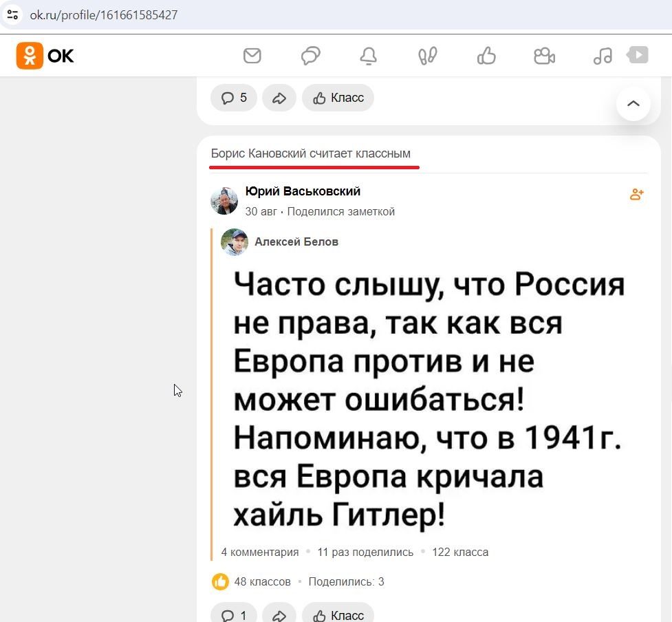Add Юрий Васьковский as a friend
The width and height of the screenshot is (672, 622).
point(636,194)
